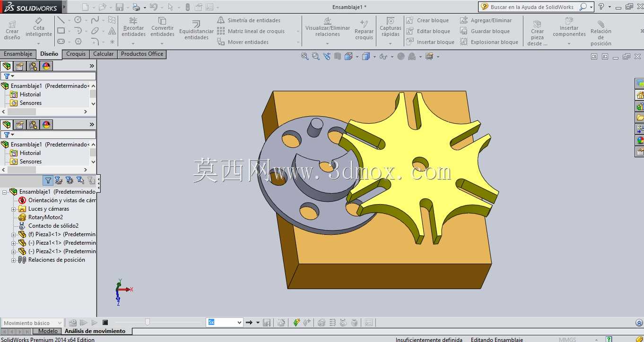Click the Edit Appearance color ball icon

pos(401,56)
